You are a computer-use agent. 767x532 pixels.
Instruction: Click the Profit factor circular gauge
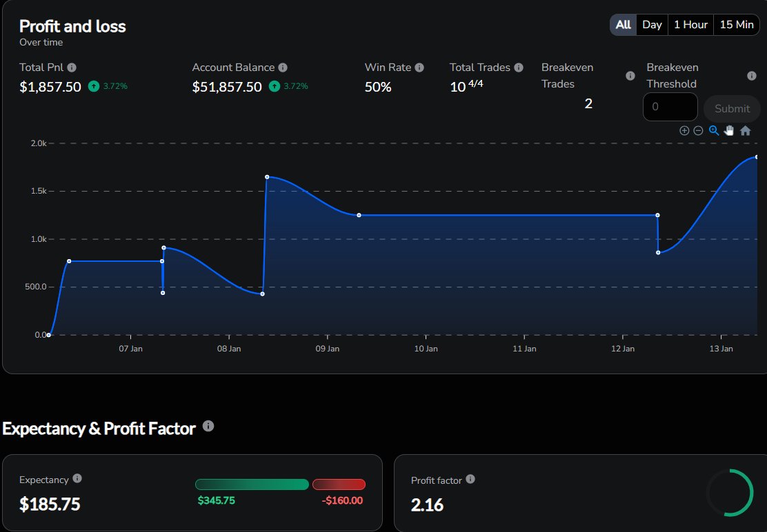[x=730, y=493]
